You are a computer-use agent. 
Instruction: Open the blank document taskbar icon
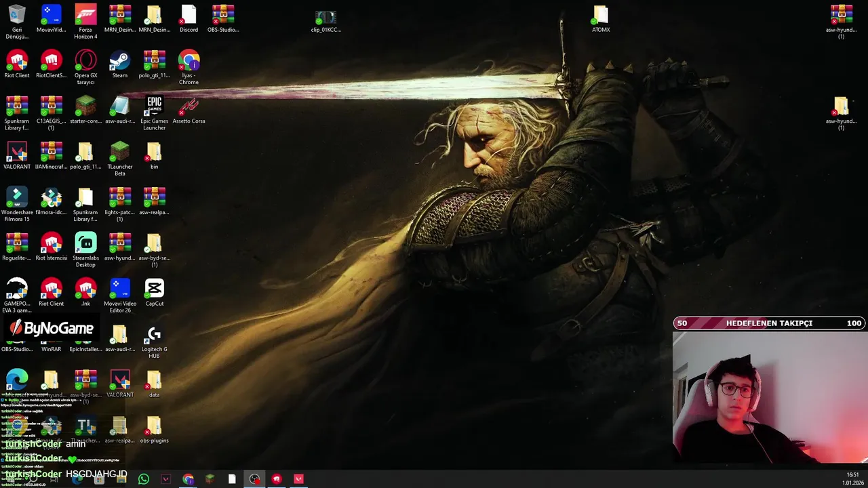pos(232,479)
